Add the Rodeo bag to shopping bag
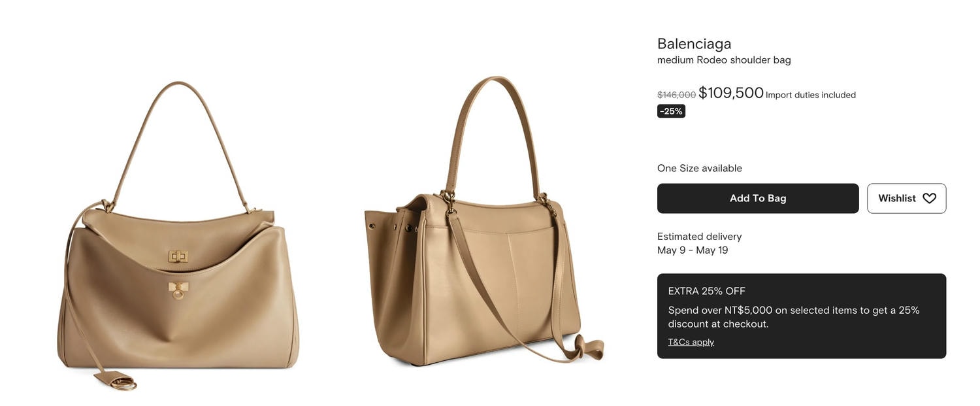The image size is (980, 406). (758, 198)
